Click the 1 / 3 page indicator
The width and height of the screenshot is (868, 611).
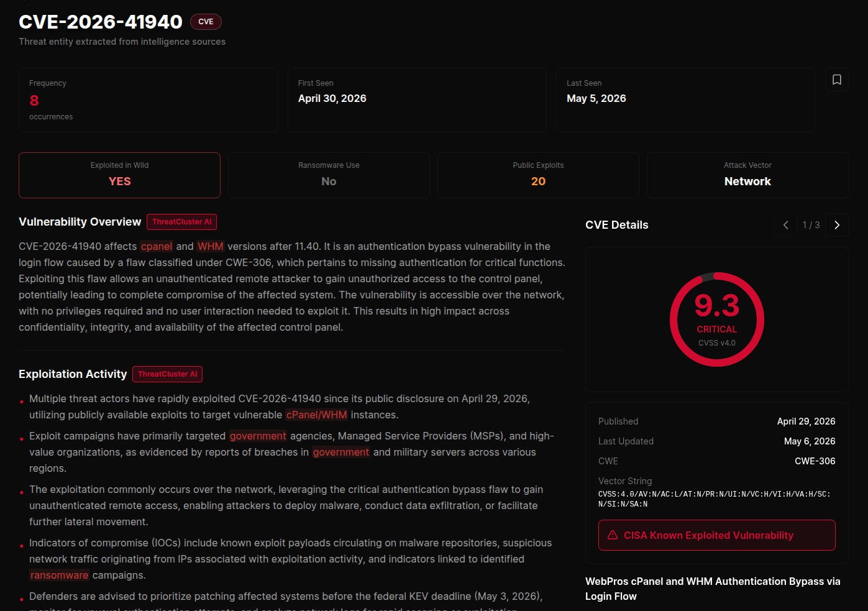[x=811, y=225]
